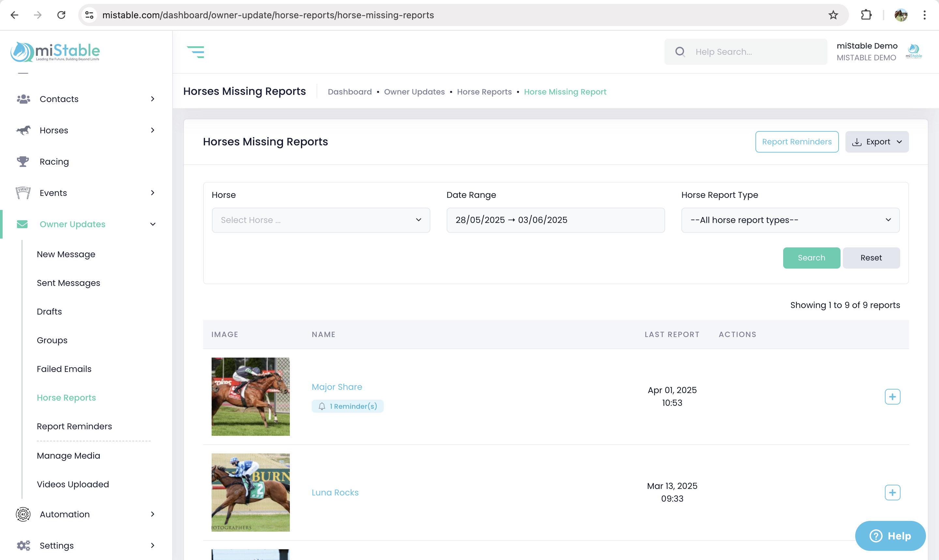Screen dimensions: 939x560
Task: Bookmark page with star icon
Action: coord(833,15)
